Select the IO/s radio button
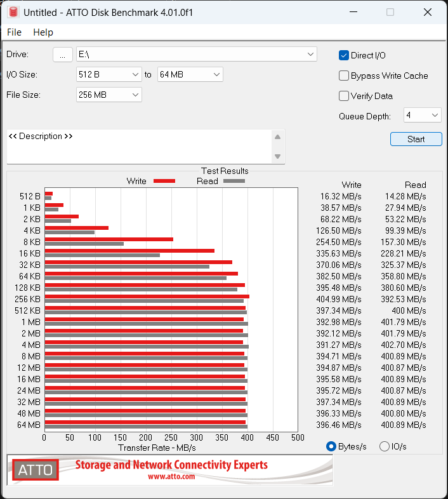Screen dimensions: 448x499 [384, 446]
